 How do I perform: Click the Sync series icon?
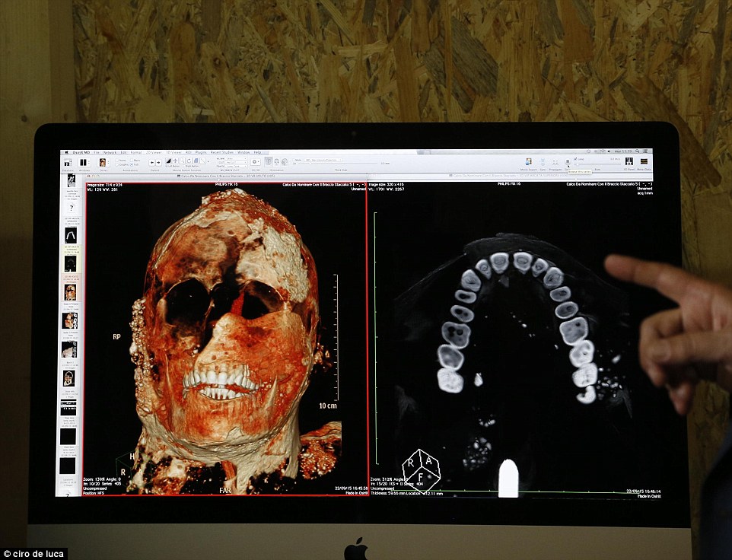point(543,162)
